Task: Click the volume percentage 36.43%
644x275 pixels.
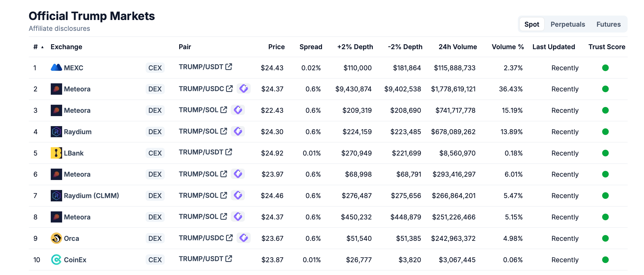Action: pyautogui.click(x=511, y=89)
